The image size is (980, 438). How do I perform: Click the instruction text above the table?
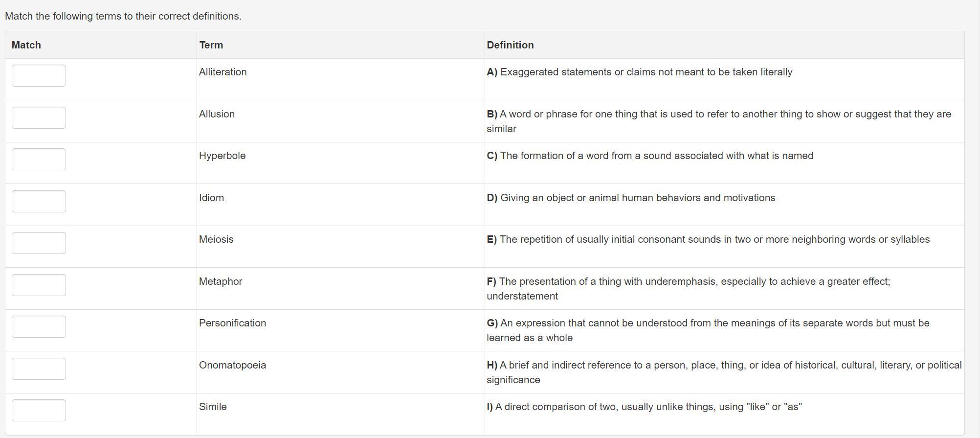tap(123, 16)
